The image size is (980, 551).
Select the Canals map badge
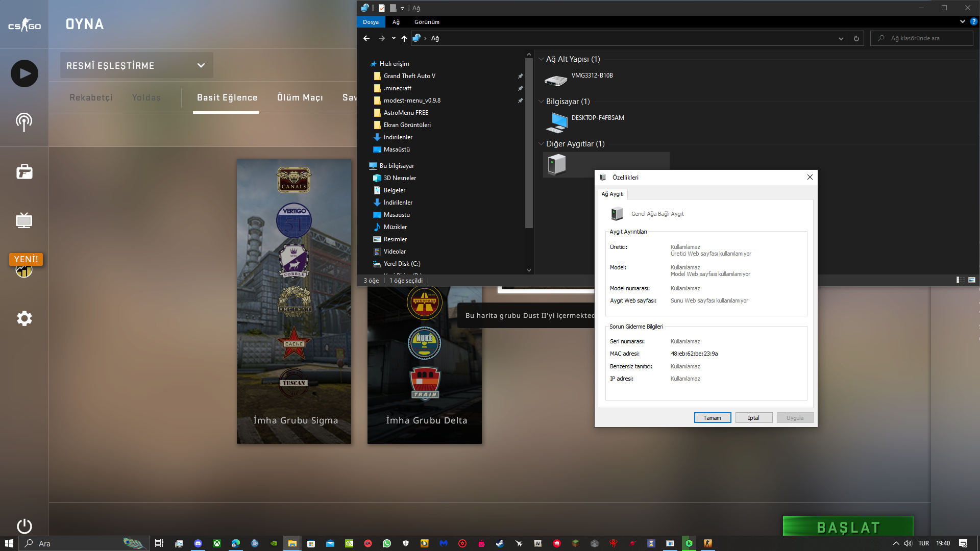click(x=294, y=180)
